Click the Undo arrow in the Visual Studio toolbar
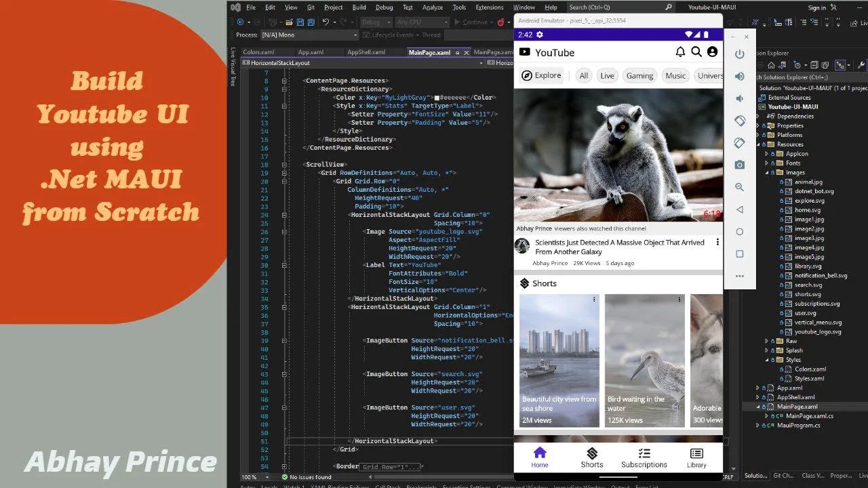 (x=326, y=22)
